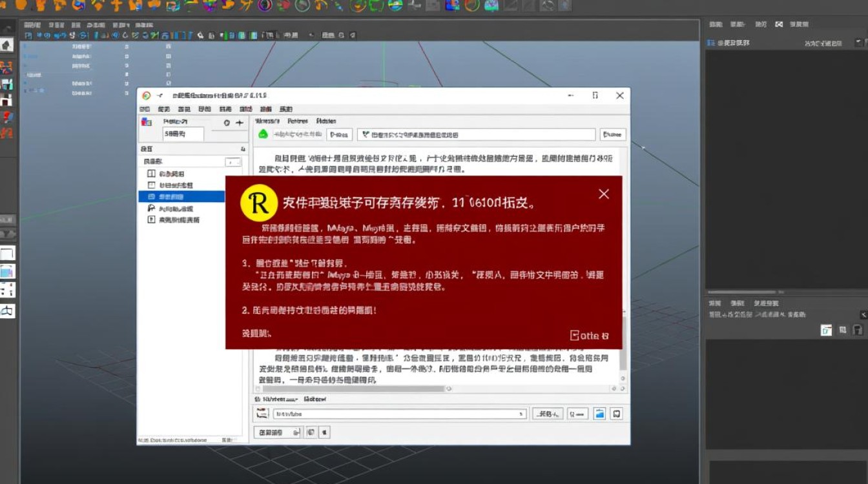
Task: Click the dotted four-pane icon in Maya's left toolbox
Action: pyautogui.click(x=6, y=290)
